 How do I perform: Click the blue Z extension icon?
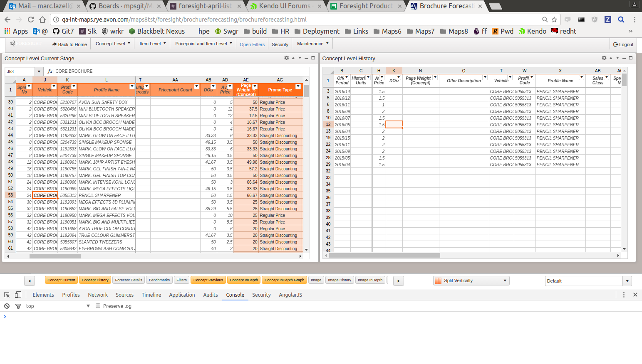pyautogui.click(x=608, y=20)
